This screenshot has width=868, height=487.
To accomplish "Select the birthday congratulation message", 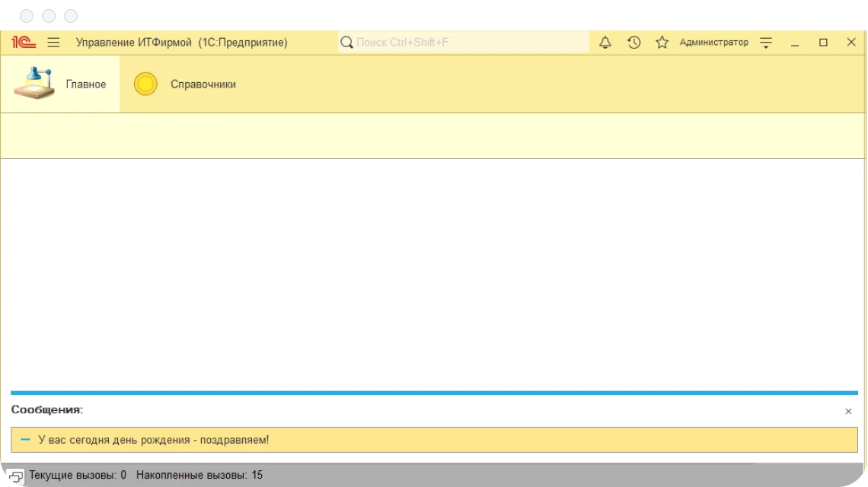I will (153, 440).
